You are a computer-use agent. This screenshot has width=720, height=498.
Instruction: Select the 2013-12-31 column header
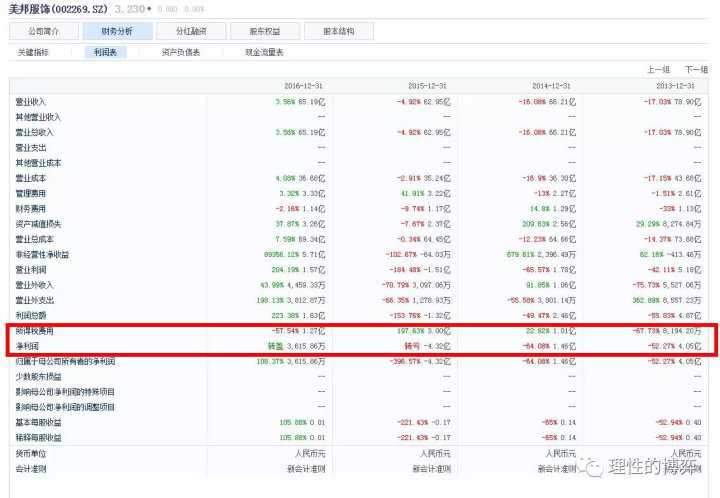click(x=675, y=86)
